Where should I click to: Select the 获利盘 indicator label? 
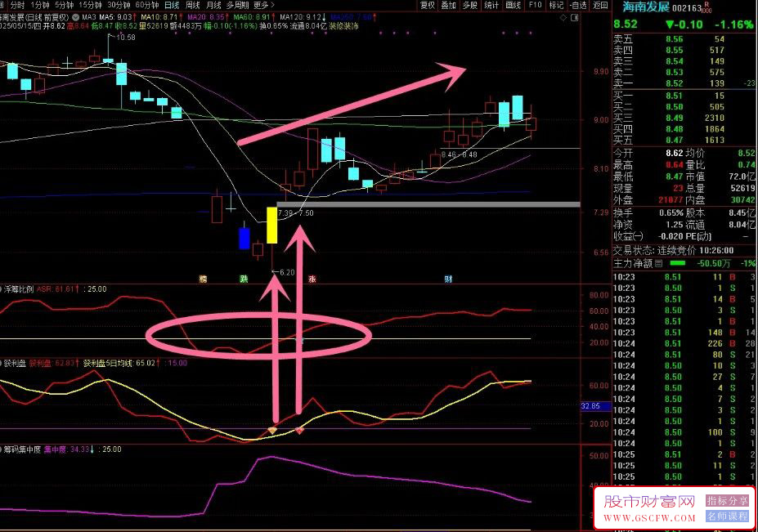15,363
